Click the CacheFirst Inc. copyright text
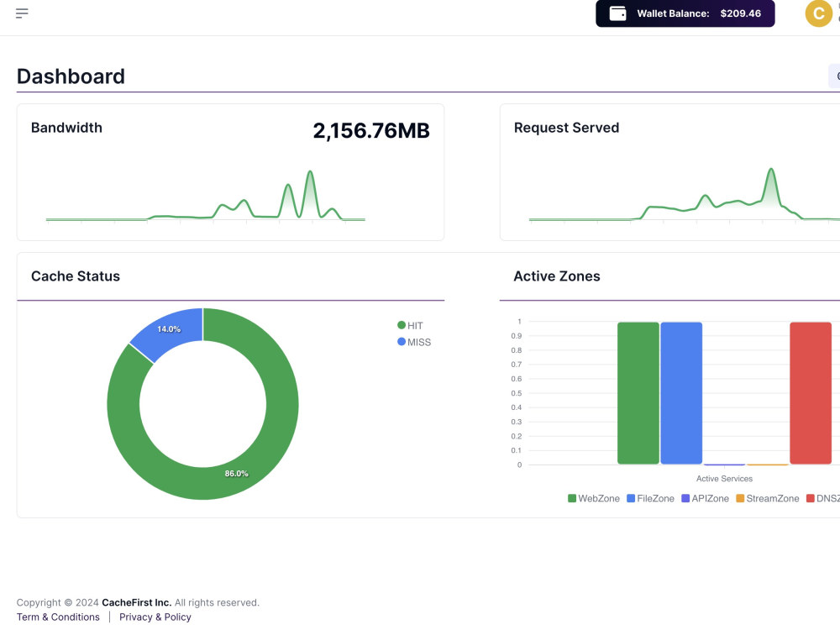 coord(137,602)
